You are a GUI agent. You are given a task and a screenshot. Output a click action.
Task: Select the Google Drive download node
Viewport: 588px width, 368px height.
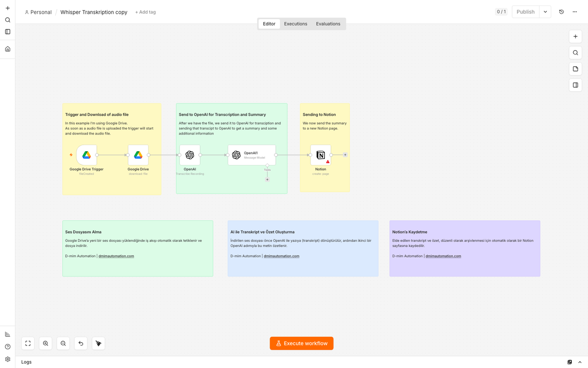click(138, 155)
